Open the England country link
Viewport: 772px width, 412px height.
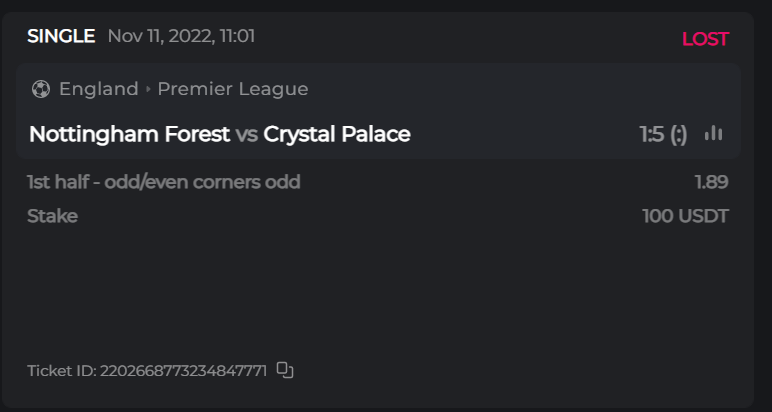point(98,89)
